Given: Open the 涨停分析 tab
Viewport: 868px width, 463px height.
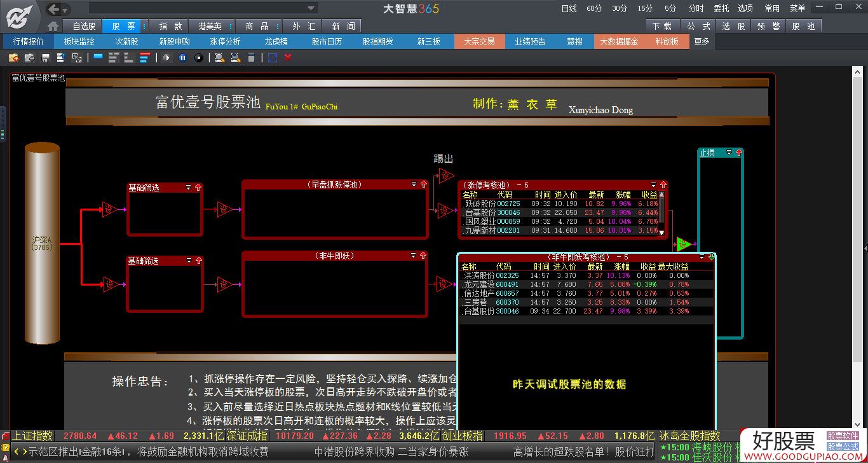Looking at the screenshot, I should tap(226, 41).
